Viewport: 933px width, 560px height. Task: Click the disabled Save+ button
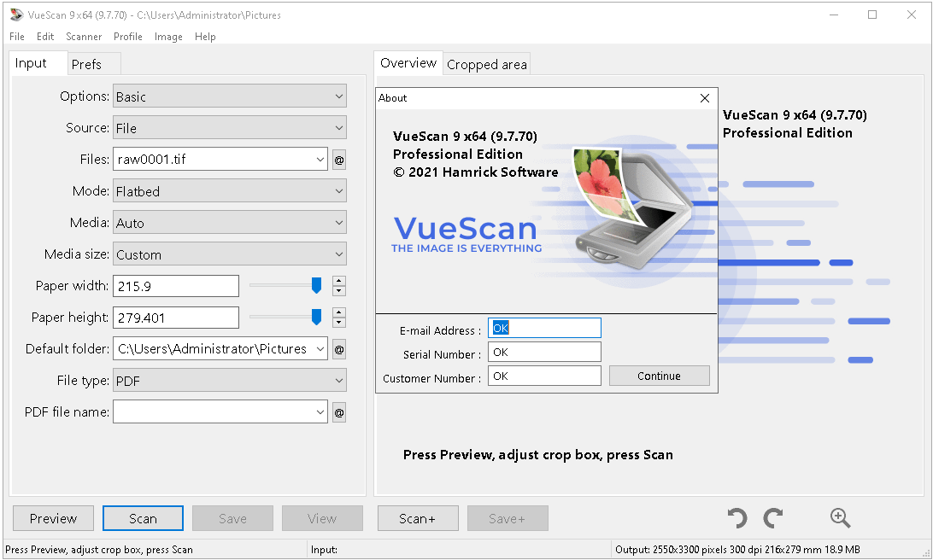[x=508, y=518]
